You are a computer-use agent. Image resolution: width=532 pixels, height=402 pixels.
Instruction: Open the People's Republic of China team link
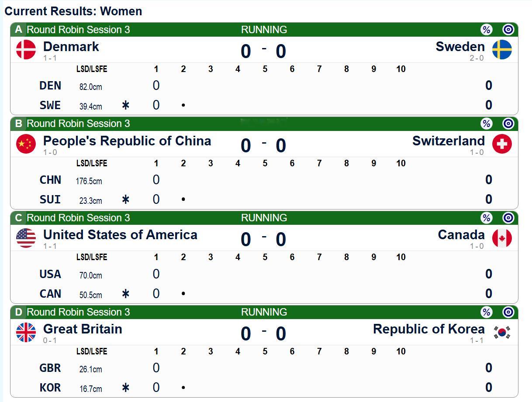click(x=127, y=141)
